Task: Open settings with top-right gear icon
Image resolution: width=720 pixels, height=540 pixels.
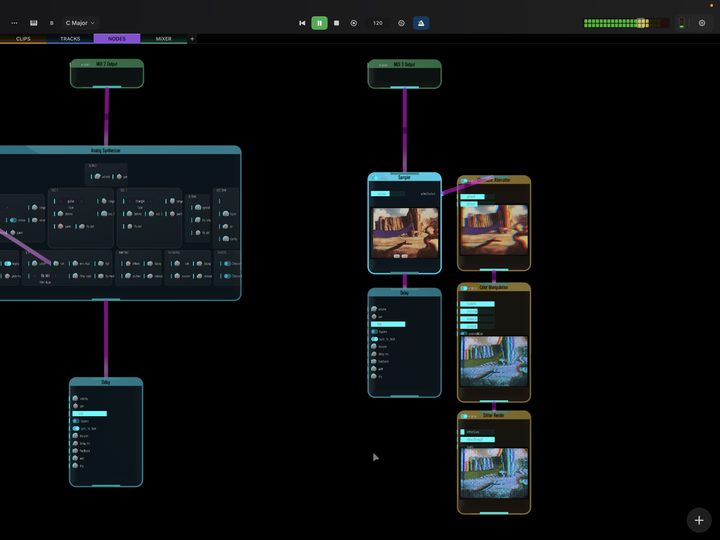Action: [x=702, y=23]
